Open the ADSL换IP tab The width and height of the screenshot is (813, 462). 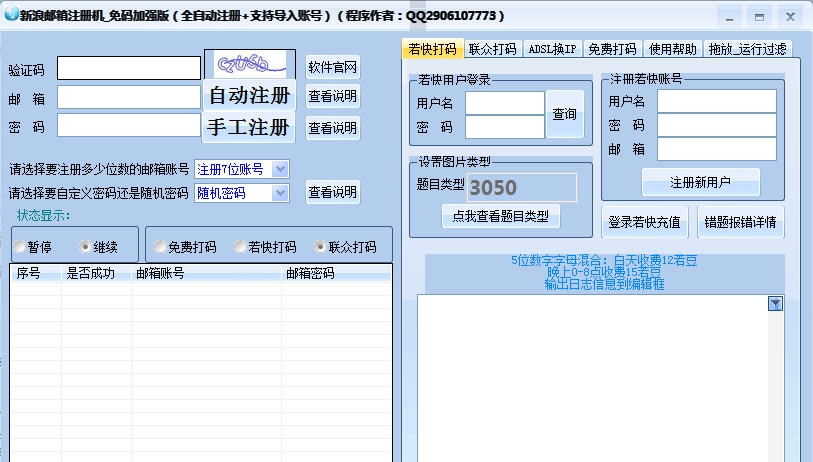point(553,49)
